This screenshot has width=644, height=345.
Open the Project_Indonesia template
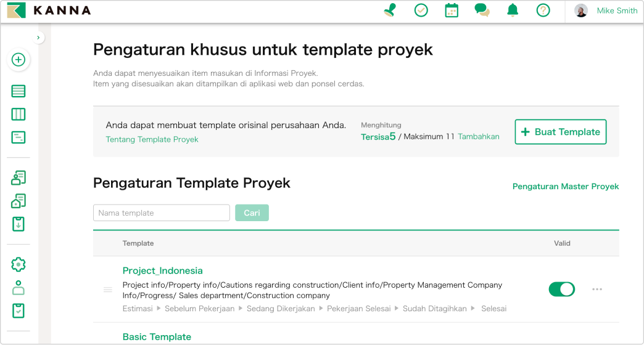pyautogui.click(x=162, y=270)
